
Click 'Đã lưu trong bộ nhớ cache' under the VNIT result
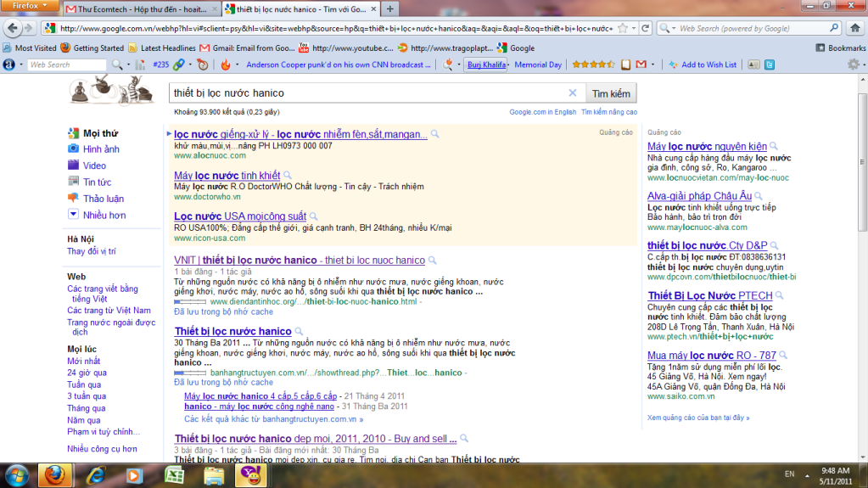point(224,311)
